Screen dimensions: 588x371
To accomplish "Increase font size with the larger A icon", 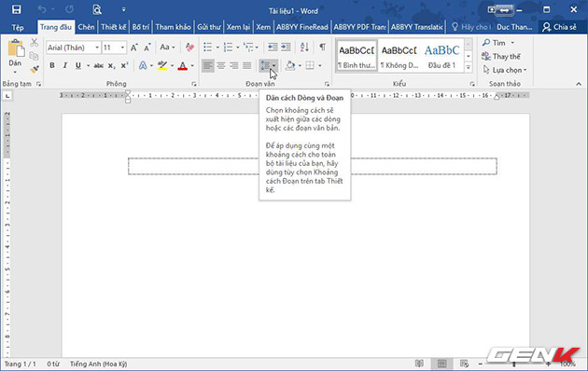I will click(x=133, y=48).
